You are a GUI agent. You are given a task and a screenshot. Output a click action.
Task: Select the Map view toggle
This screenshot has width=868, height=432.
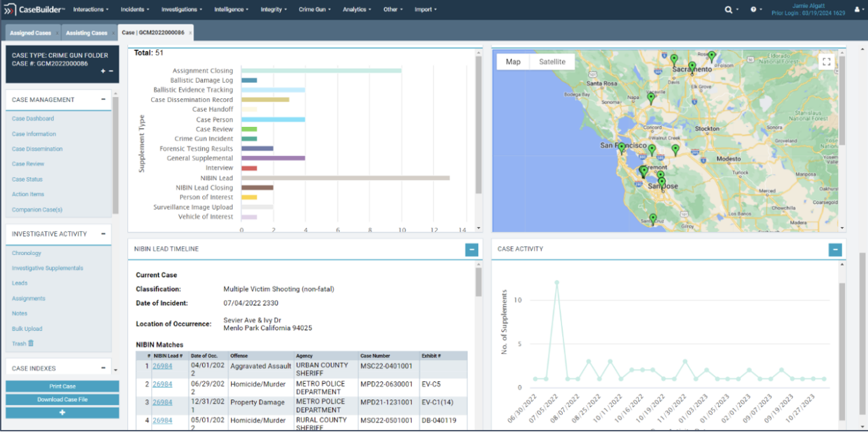click(513, 62)
